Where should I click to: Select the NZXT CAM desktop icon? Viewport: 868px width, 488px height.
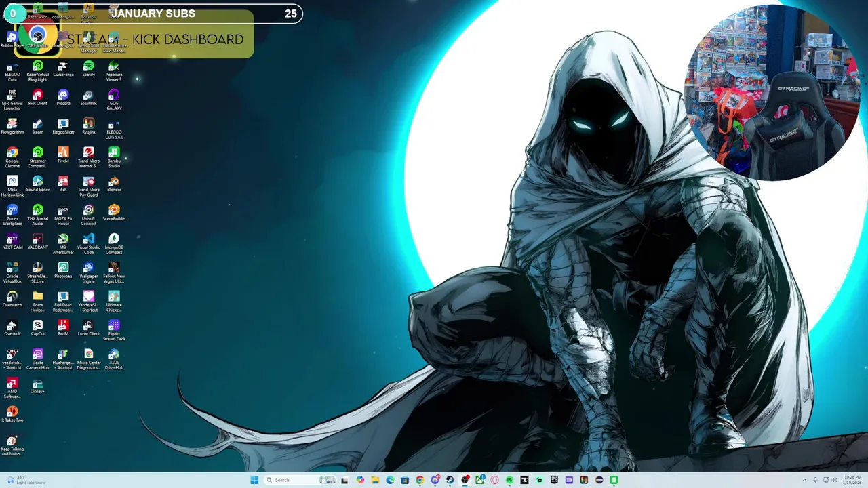pos(12,242)
